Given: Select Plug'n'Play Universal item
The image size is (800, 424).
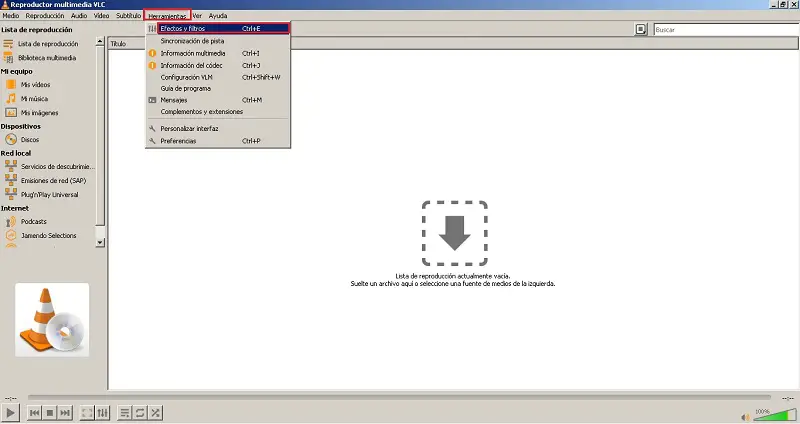Looking at the screenshot, I should pyautogui.click(x=49, y=194).
